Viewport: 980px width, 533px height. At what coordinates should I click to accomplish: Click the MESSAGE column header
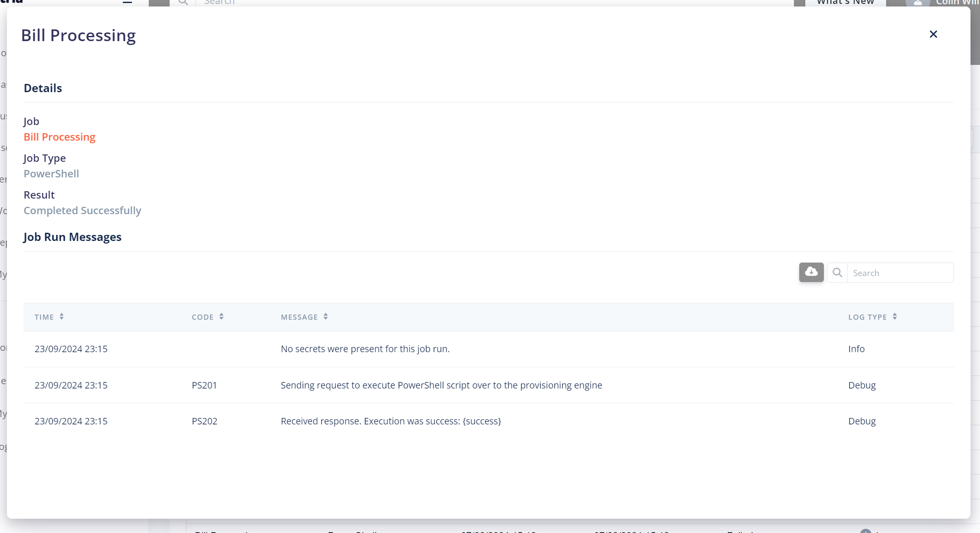(x=299, y=317)
